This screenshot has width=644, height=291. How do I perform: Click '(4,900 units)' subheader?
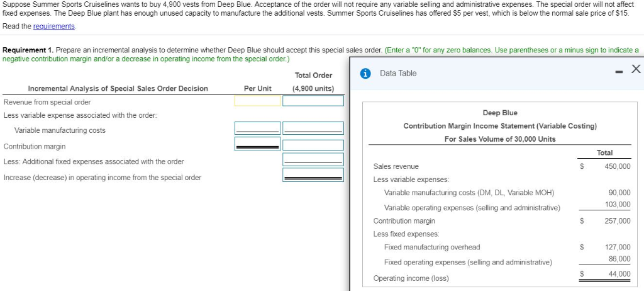coord(313,88)
